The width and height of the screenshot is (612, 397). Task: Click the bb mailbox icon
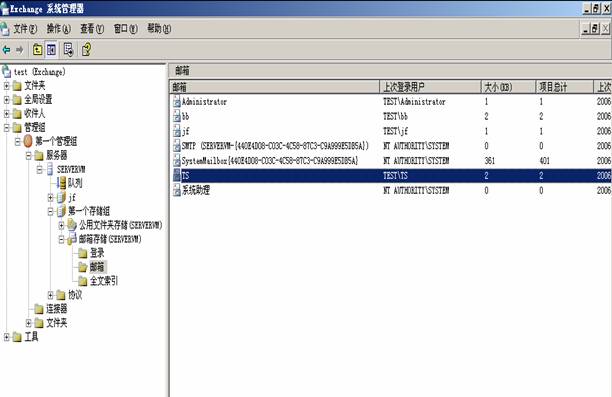pos(177,116)
